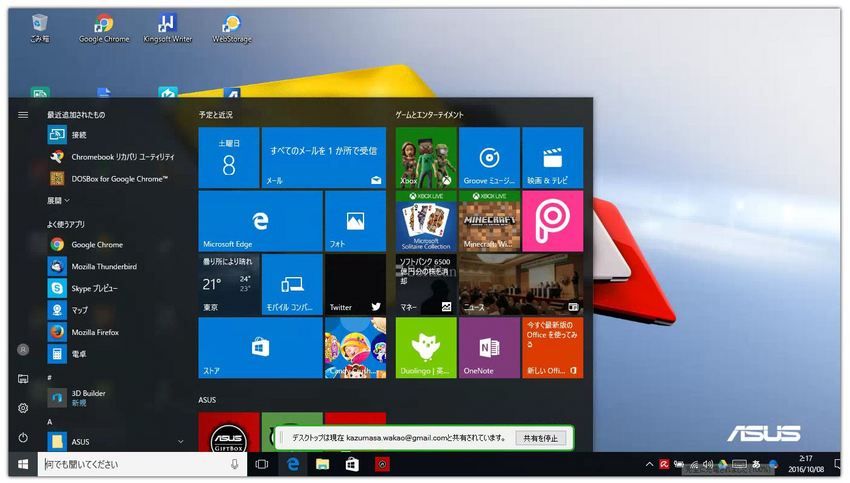This screenshot has height=483, width=850.
Task: Open the Twitter tile
Action: point(355,285)
